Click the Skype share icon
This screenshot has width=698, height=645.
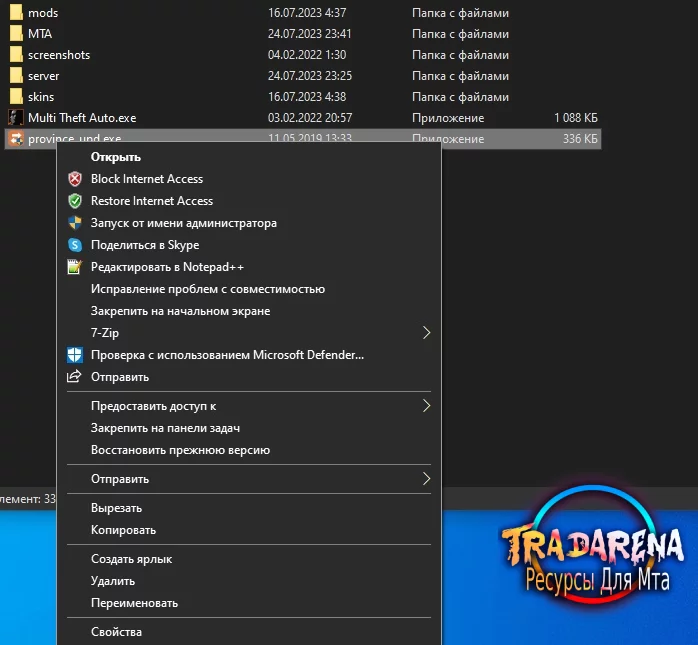coord(75,245)
